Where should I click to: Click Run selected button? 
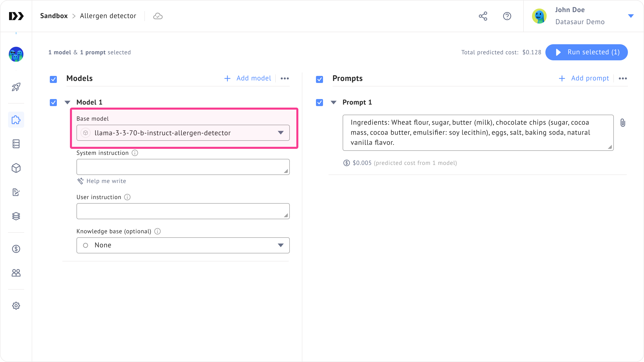coord(586,52)
